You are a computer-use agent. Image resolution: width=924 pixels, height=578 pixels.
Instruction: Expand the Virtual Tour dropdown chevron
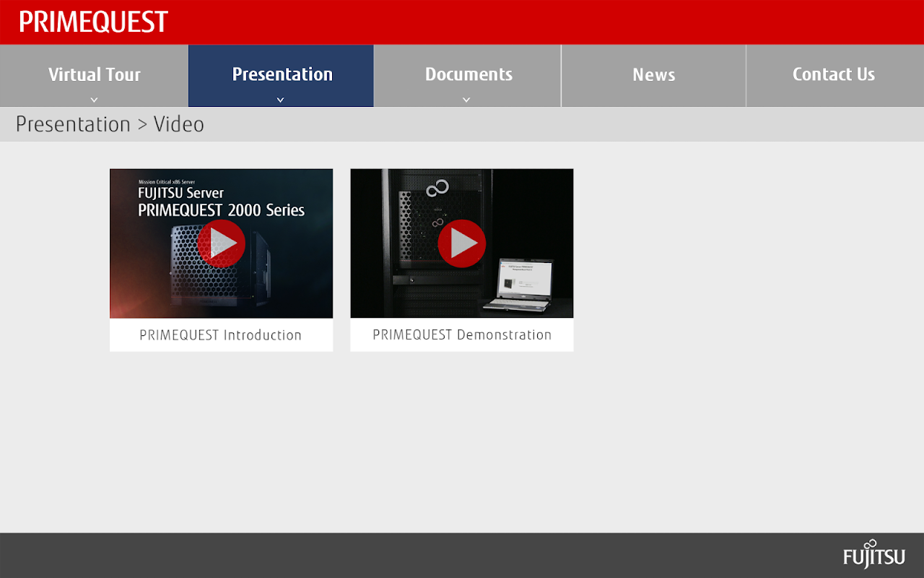pos(94,100)
